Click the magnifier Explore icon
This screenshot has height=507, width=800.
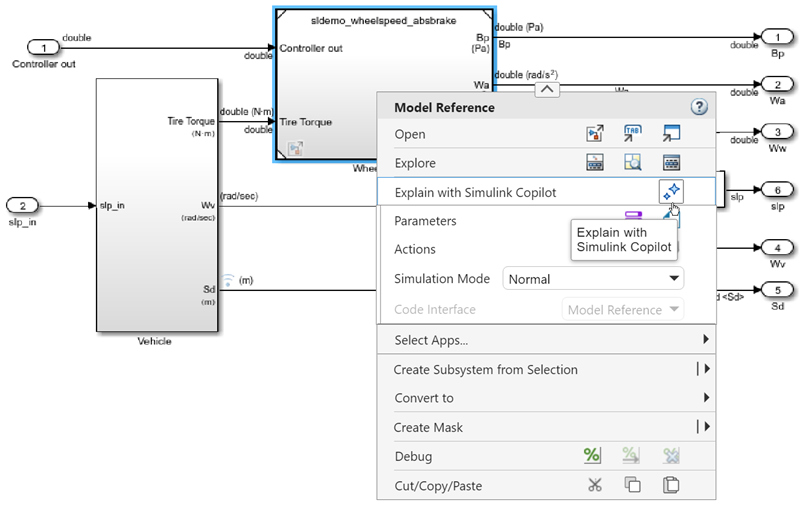[632, 163]
